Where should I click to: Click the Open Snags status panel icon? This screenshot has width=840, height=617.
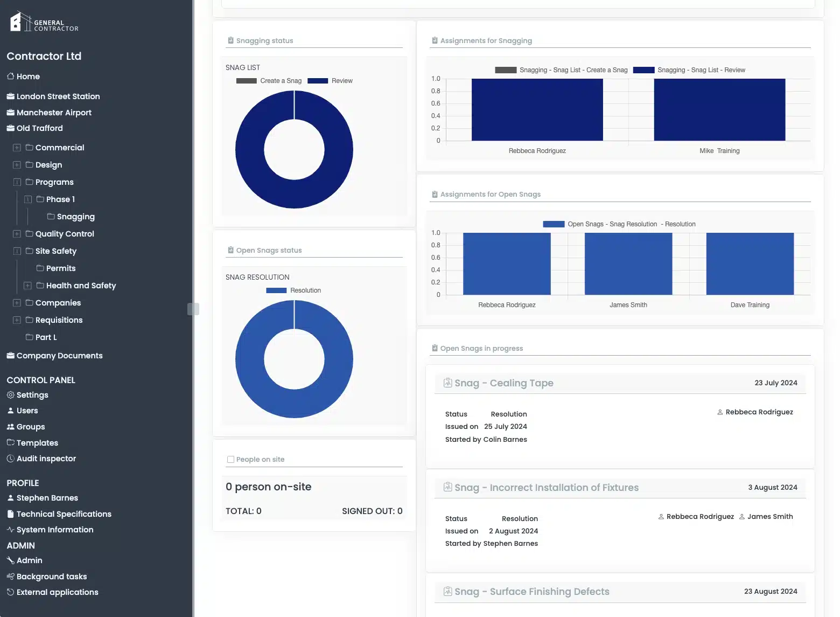click(230, 250)
